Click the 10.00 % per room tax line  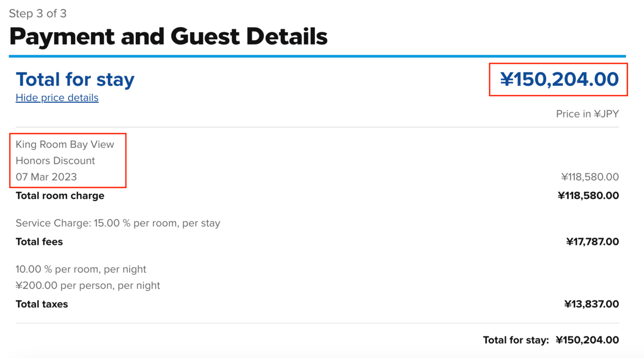coord(81,269)
